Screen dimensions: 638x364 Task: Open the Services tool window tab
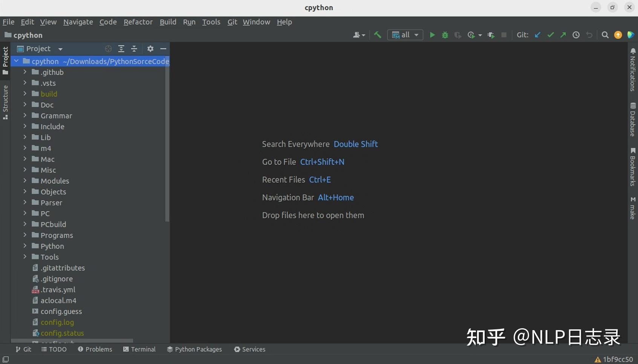pos(249,349)
